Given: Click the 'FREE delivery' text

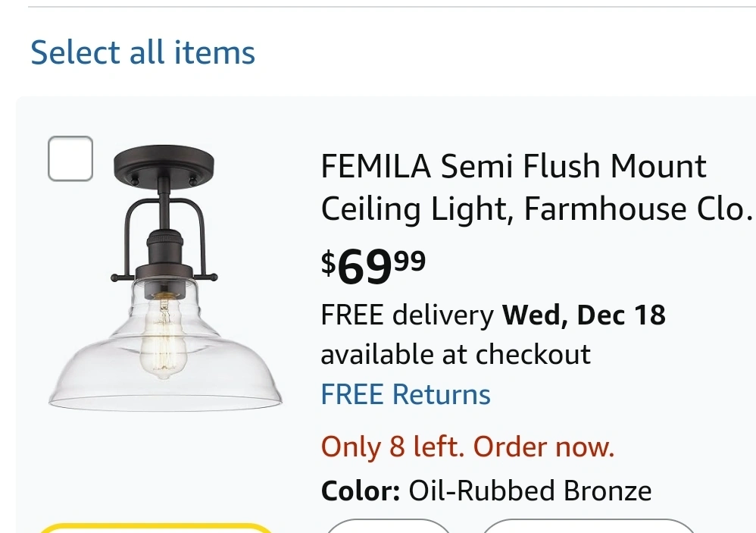Looking at the screenshot, I should point(408,315).
